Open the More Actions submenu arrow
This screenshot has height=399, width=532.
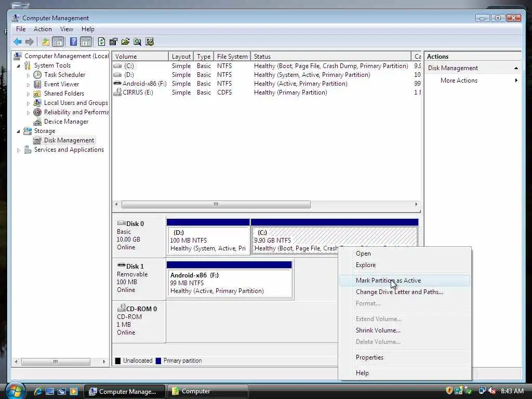516,81
